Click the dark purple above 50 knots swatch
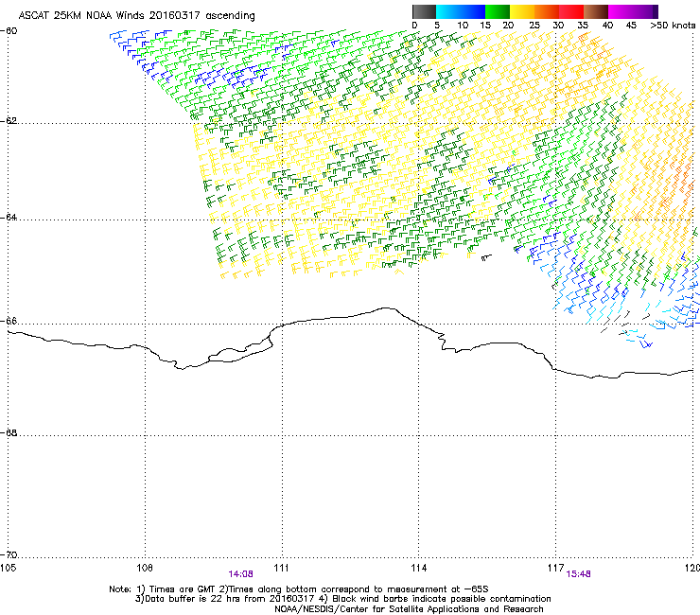The width and height of the screenshot is (700, 615). pos(656,11)
